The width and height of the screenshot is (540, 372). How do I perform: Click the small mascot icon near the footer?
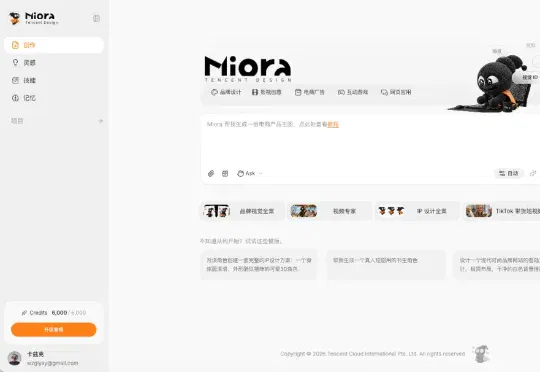[x=481, y=354]
